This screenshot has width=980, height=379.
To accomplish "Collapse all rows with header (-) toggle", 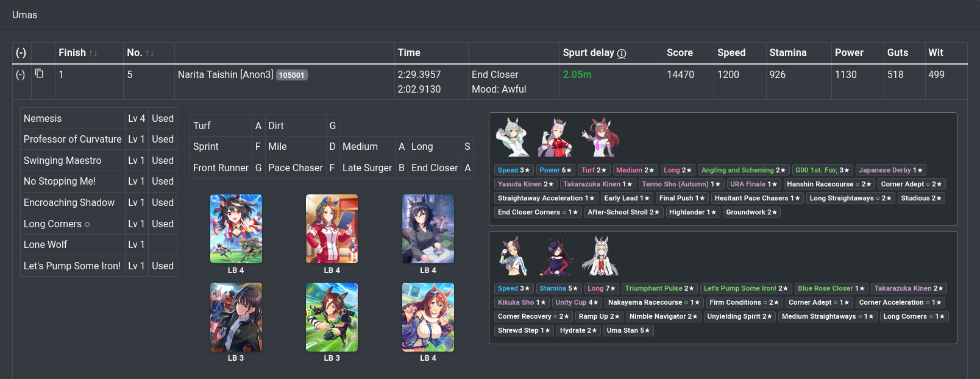I will point(21,53).
